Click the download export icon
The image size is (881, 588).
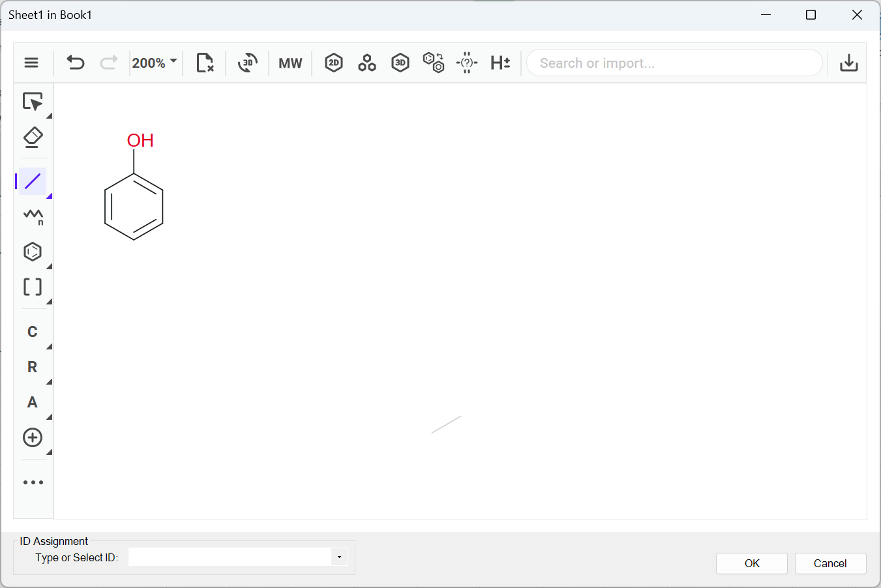[x=848, y=63]
